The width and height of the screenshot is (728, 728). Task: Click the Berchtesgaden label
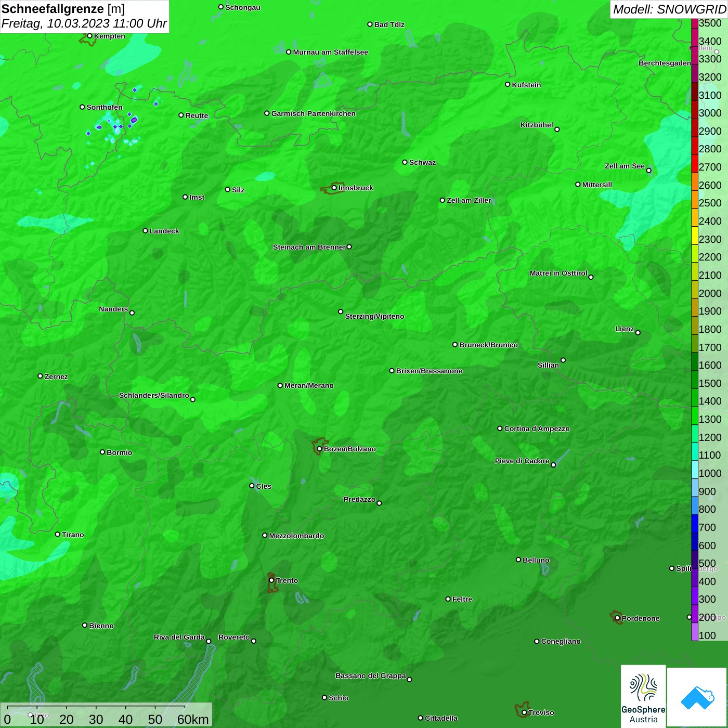(665, 63)
